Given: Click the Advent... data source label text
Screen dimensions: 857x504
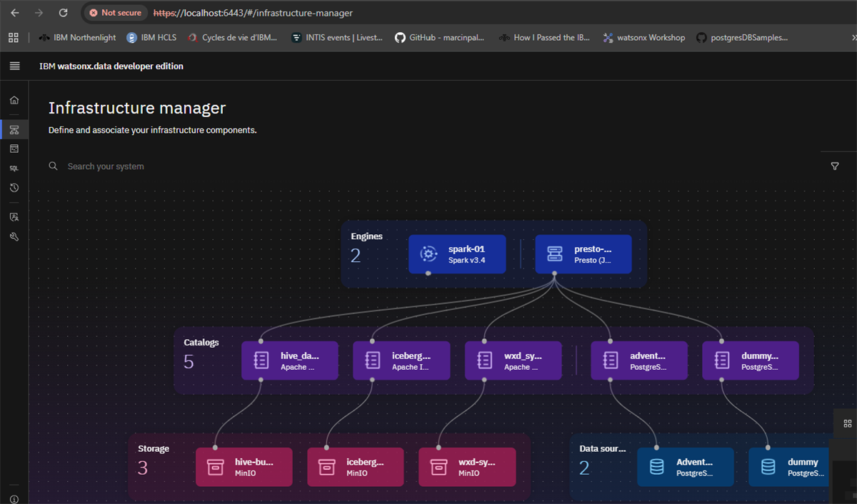Looking at the screenshot, I should pos(695,467).
